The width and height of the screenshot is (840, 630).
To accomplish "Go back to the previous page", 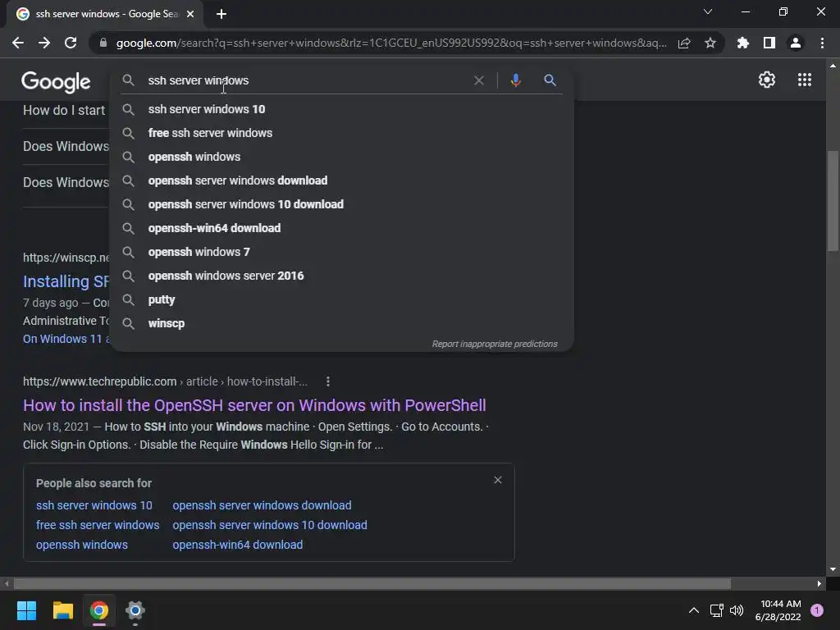I will (x=18, y=43).
